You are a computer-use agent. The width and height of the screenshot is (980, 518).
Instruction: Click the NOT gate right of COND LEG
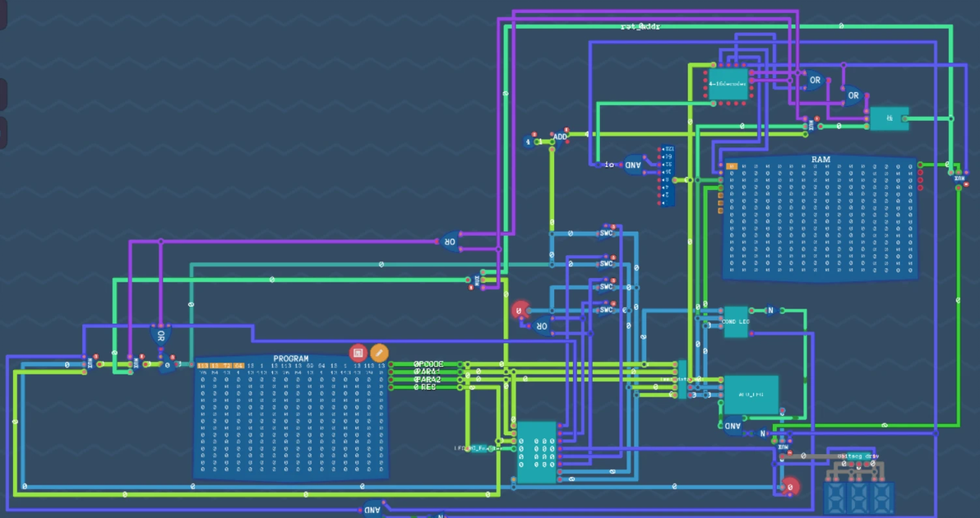(x=770, y=311)
